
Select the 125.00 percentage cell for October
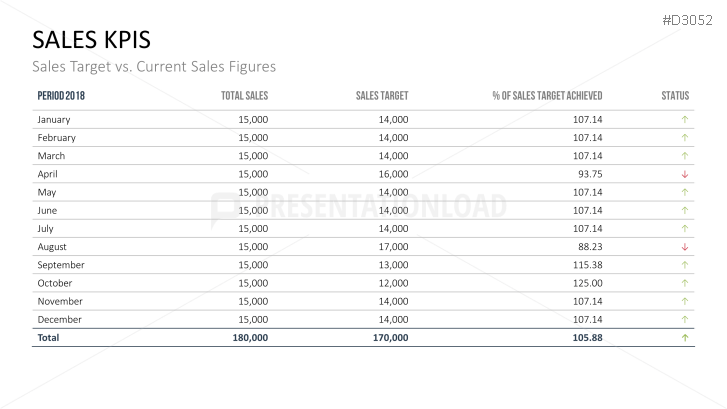point(588,283)
